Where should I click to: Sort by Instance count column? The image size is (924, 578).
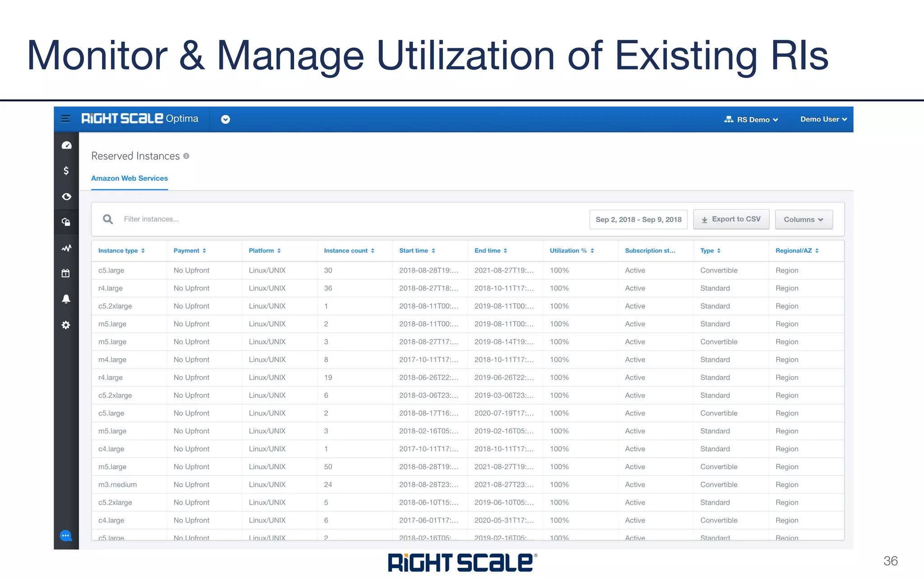click(349, 251)
